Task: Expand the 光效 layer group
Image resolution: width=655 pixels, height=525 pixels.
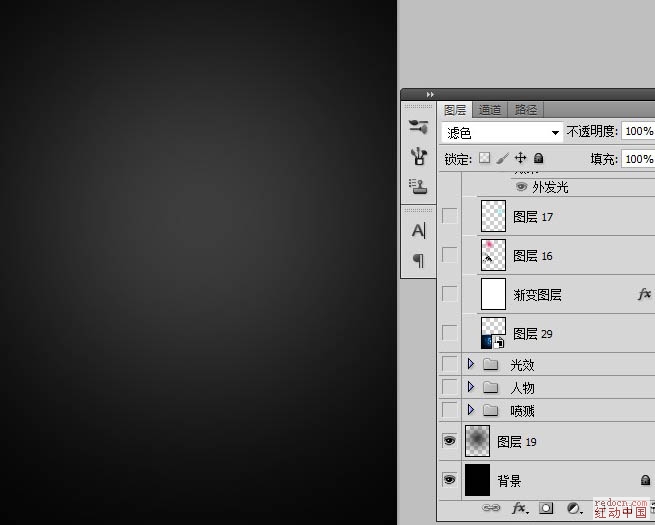Action: (x=470, y=364)
